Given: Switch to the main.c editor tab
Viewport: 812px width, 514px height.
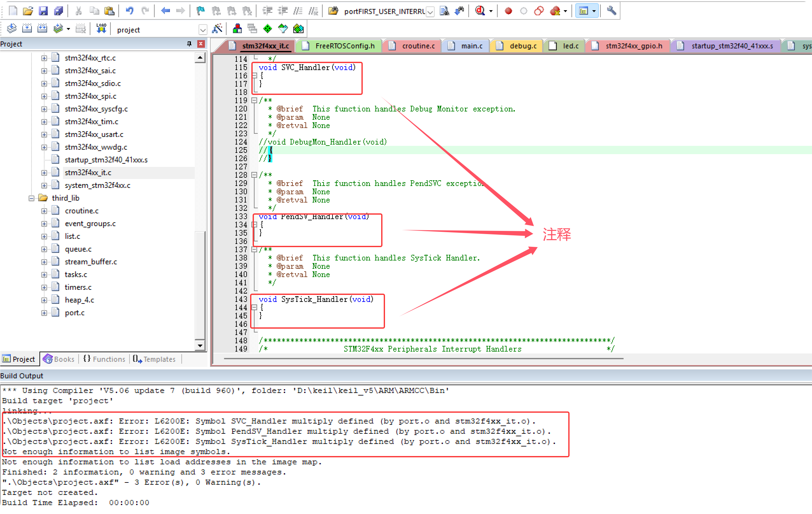Looking at the screenshot, I should (x=472, y=46).
